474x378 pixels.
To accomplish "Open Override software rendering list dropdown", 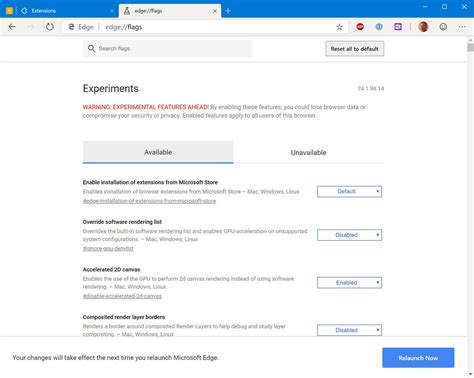I will tap(349, 235).
